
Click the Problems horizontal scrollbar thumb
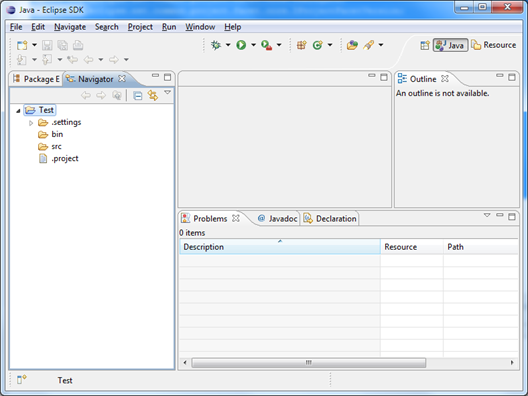coord(308,363)
